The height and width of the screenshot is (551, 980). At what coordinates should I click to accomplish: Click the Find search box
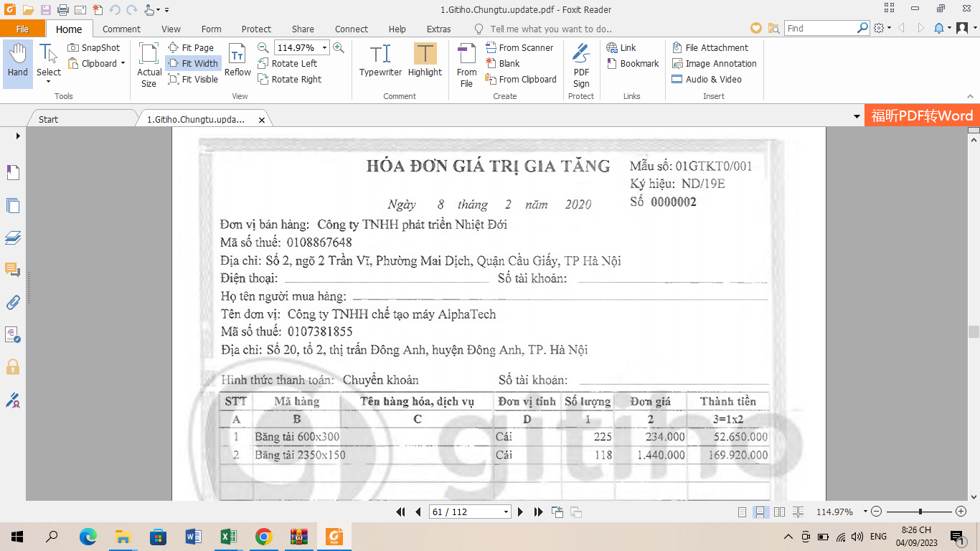click(820, 28)
